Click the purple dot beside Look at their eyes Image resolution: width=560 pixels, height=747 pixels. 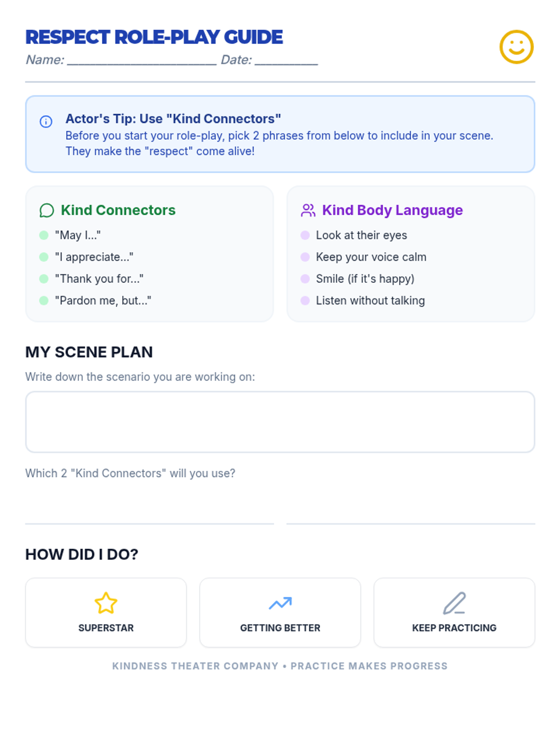tap(305, 235)
